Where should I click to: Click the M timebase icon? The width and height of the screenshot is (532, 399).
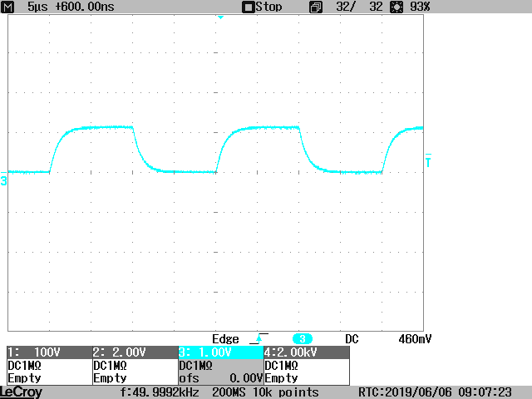pyautogui.click(x=7, y=7)
